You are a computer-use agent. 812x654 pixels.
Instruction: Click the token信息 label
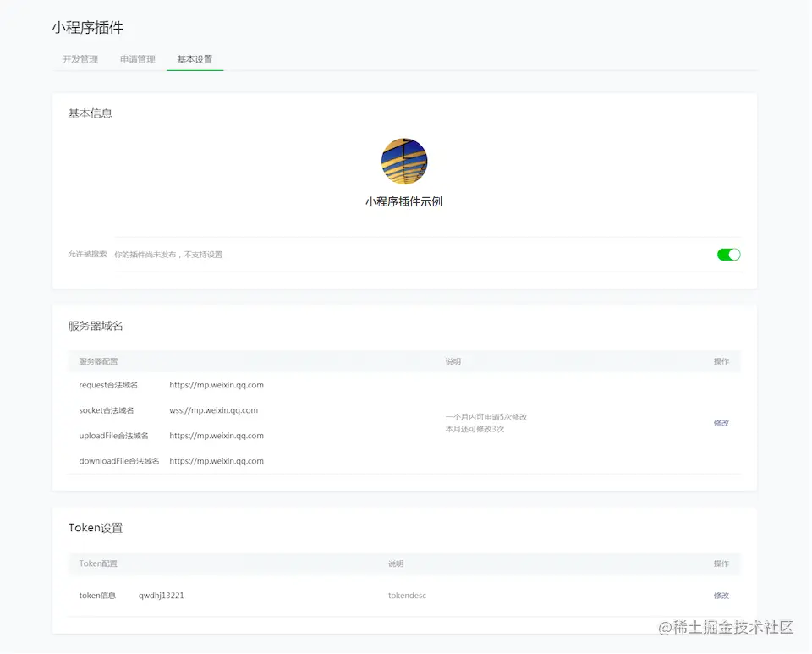[x=97, y=596]
